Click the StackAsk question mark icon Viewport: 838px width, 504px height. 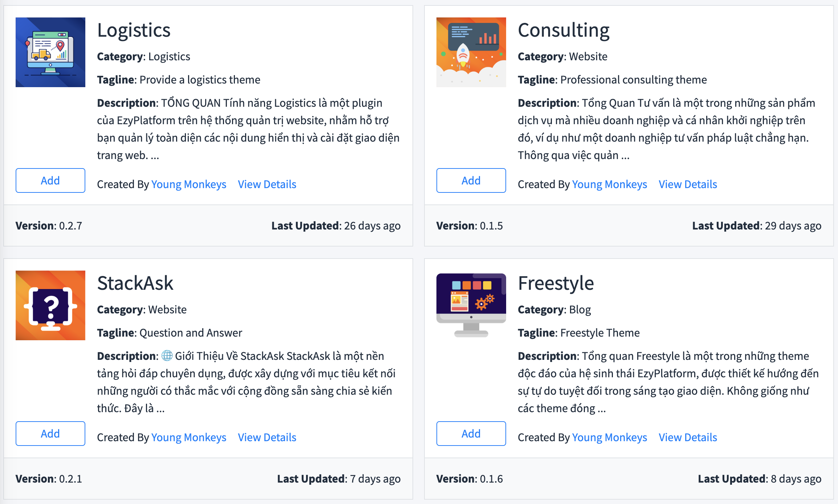tap(50, 305)
